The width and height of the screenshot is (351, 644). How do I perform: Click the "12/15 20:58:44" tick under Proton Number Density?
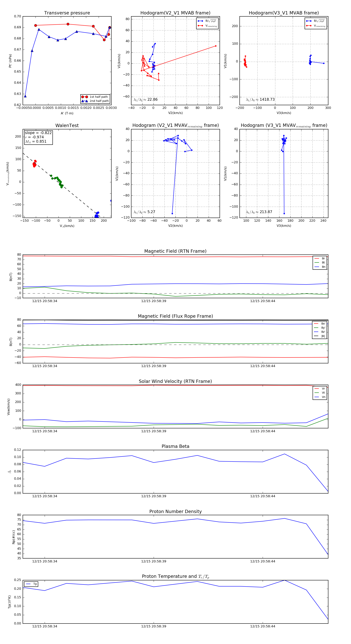pyautogui.click(x=262, y=561)
